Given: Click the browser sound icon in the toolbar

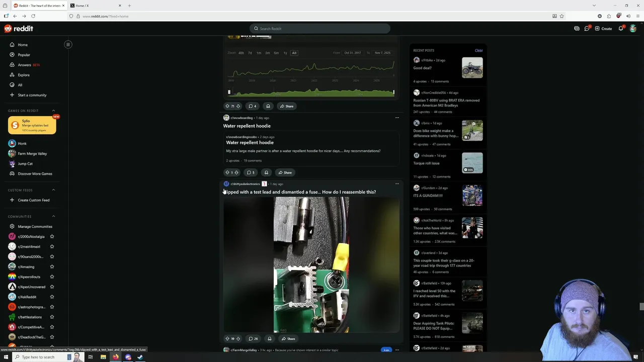Looking at the screenshot, I should point(628,16).
